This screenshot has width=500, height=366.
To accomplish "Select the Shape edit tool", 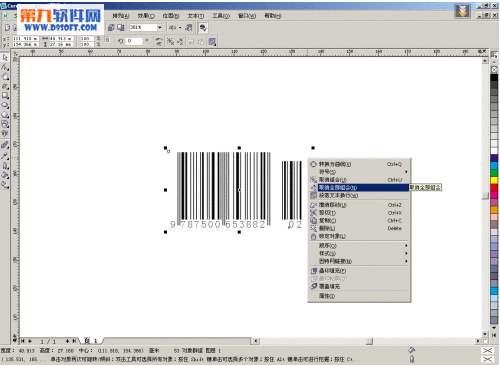I will pos(5,67).
